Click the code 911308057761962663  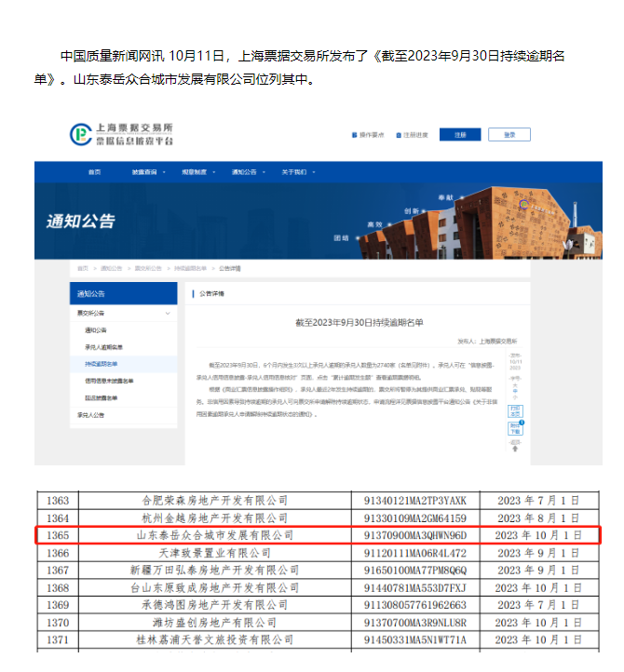click(415, 605)
